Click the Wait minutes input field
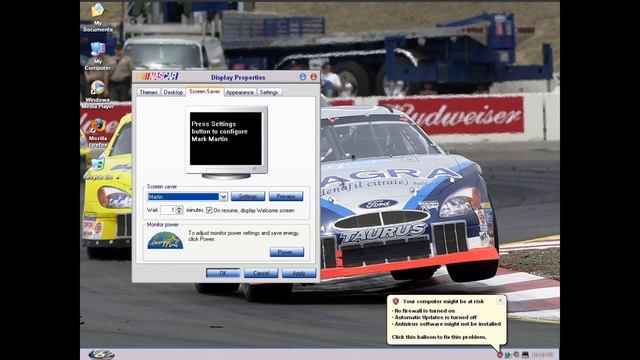 (x=167, y=210)
